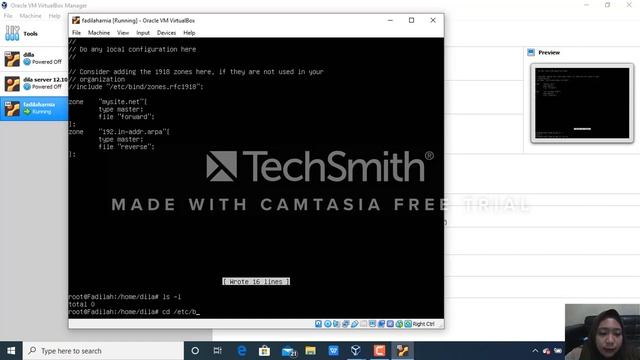
Task: Click 'ls -l' command line in terminal
Action: click(124, 297)
